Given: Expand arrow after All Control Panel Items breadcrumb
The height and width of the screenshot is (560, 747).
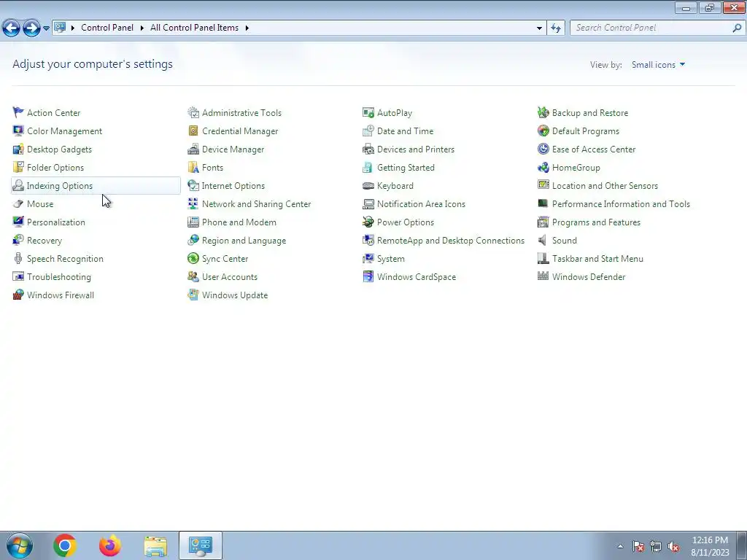Looking at the screenshot, I should tap(247, 28).
